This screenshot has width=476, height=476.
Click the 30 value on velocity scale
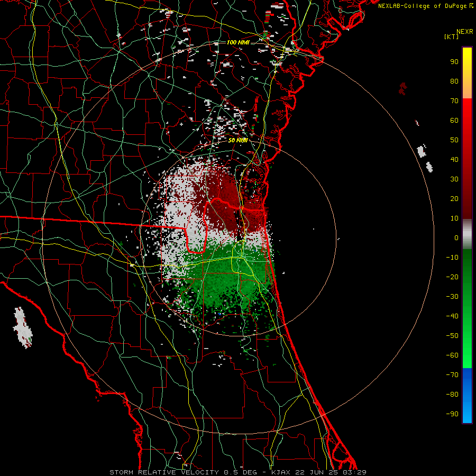[454, 179]
